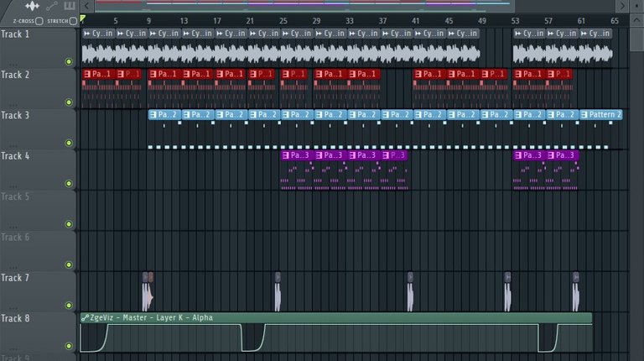
Task: Click the right arrow of the horizontal scrollbar
Action: 622,6
